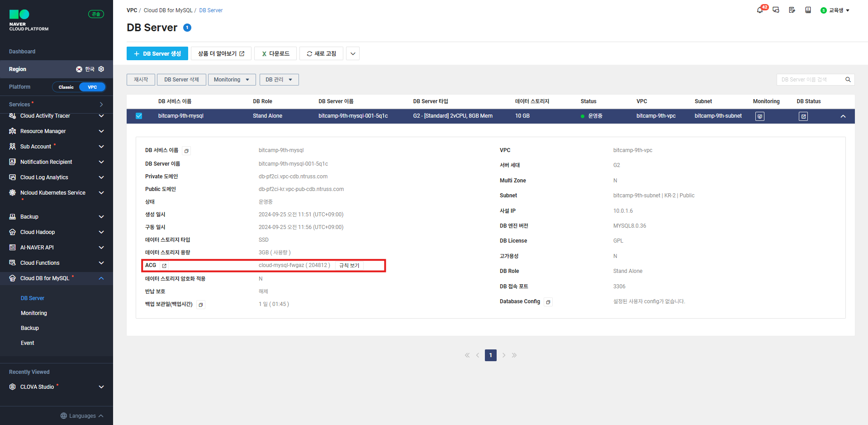Viewport: 868px width, 425px height.
Task: Open the DB Server submenu item
Action: (33, 298)
